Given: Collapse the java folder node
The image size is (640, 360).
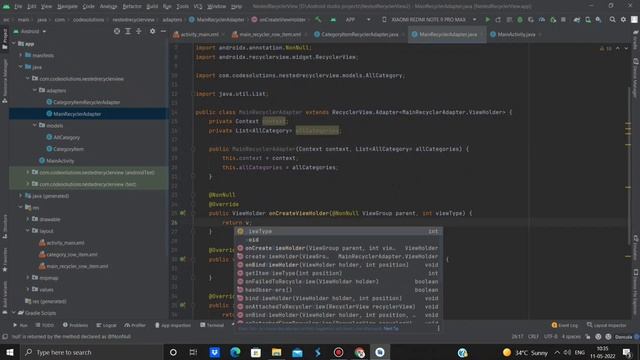Looking at the screenshot, I should click(21, 67).
